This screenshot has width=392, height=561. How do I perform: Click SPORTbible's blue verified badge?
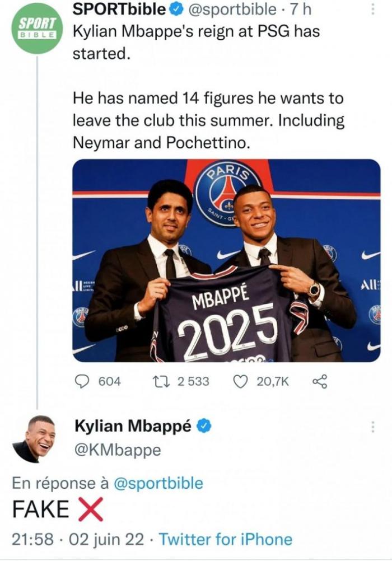coord(176,9)
